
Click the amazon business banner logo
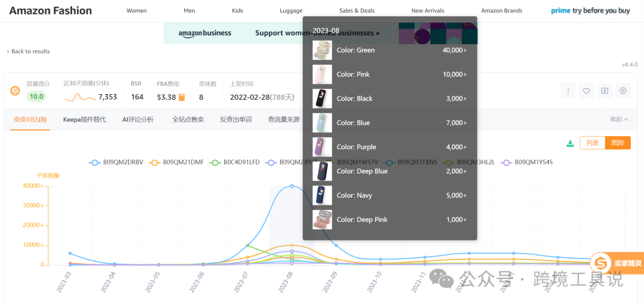click(205, 33)
